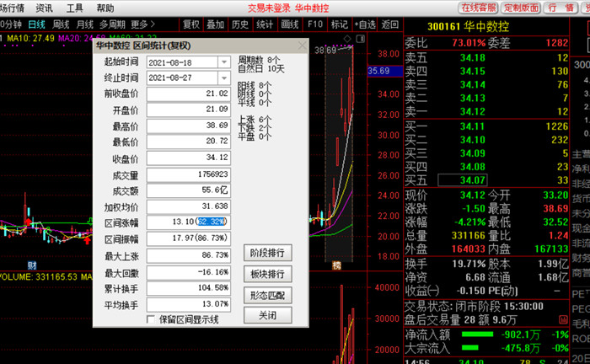Open the 终止时间 date dropdown
This screenshot has height=364, width=590.
point(224,78)
